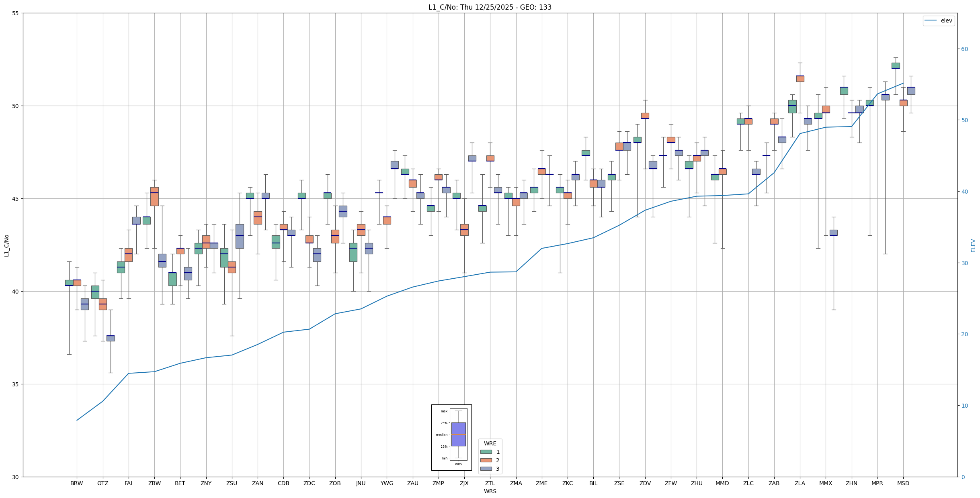
Task: Click the green WRE 1 legend swatch
Action: [x=486, y=452]
